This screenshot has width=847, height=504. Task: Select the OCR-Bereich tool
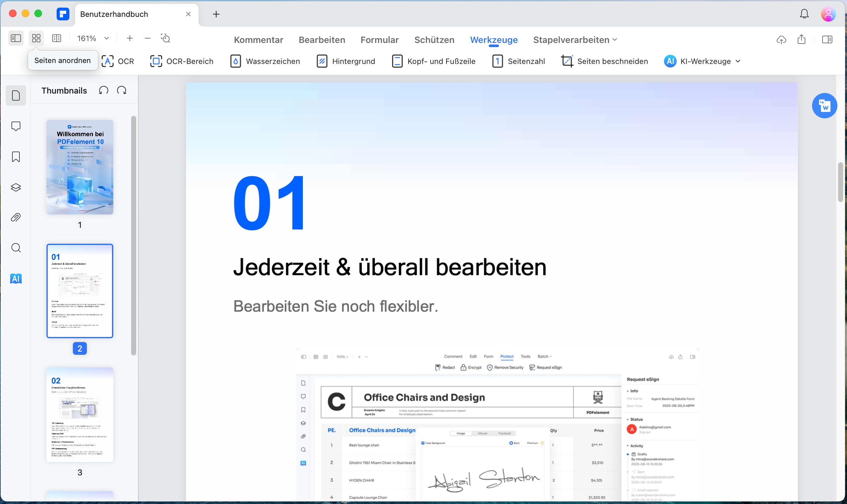point(182,61)
